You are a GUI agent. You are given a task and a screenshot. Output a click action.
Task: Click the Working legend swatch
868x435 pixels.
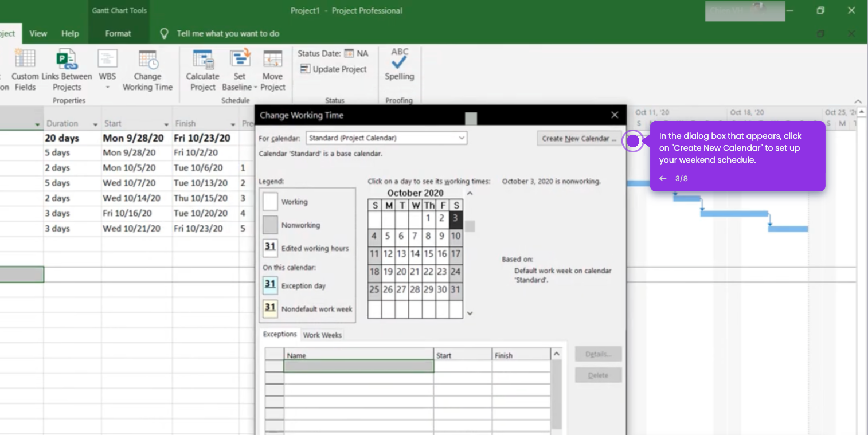(x=270, y=202)
